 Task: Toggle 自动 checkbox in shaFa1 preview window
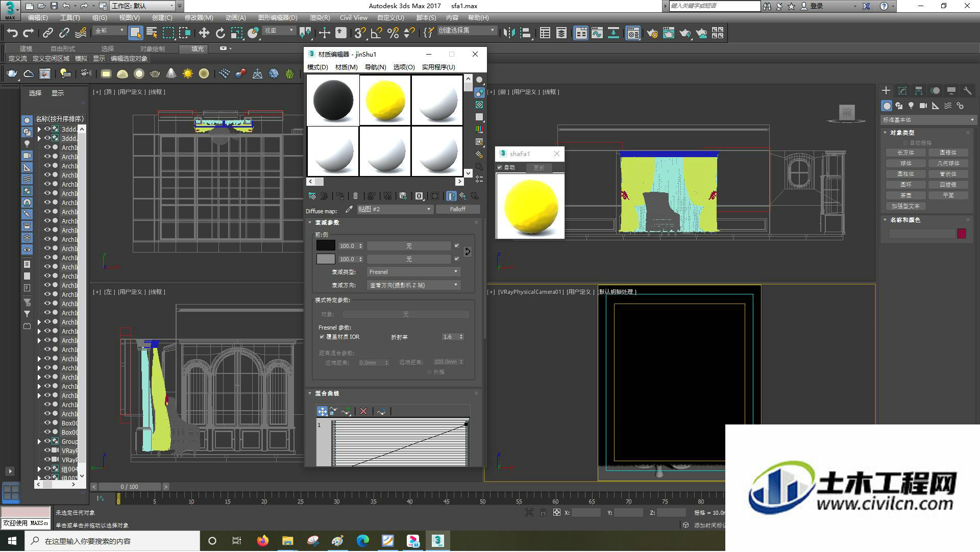pyautogui.click(x=500, y=167)
